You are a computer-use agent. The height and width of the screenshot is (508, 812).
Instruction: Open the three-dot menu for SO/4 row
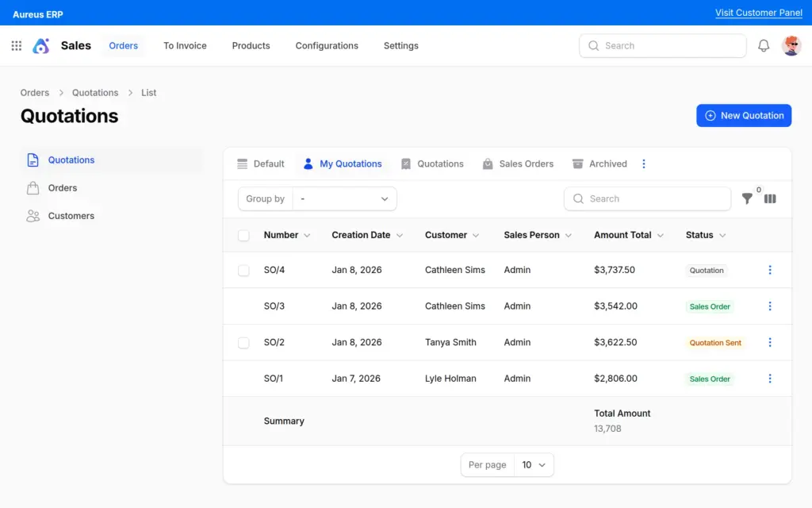click(x=769, y=270)
